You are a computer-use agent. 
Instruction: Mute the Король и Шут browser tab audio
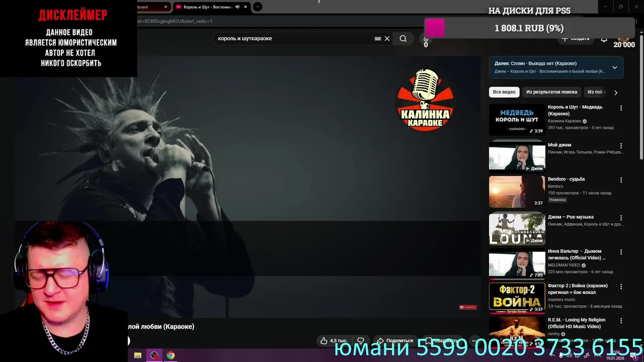click(x=237, y=7)
